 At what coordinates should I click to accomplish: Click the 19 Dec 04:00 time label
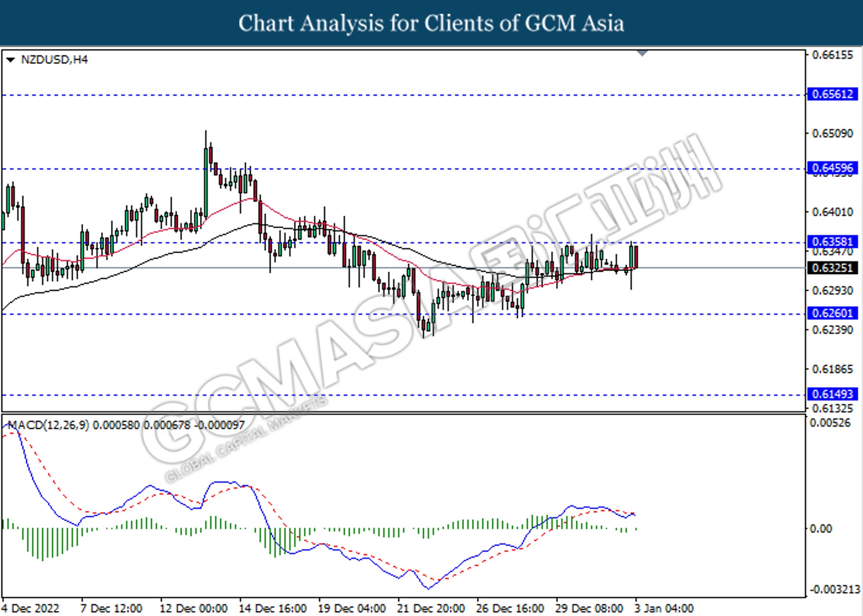pos(352,609)
